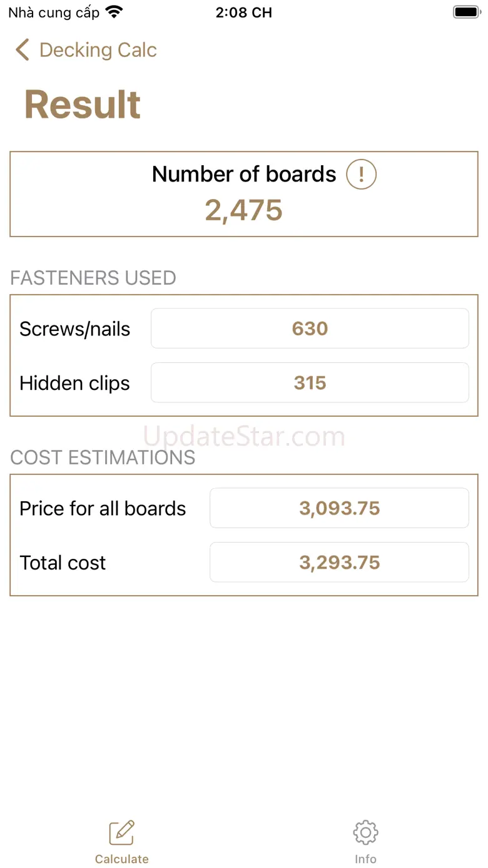This screenshot has height=868, width=488.
Task: Switch to the Calculate tab label
Action: tap(121, 859)
